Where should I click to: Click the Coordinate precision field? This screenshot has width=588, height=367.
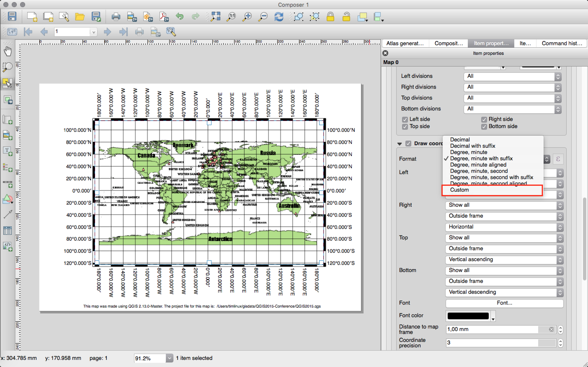click(x=492, y=343)
